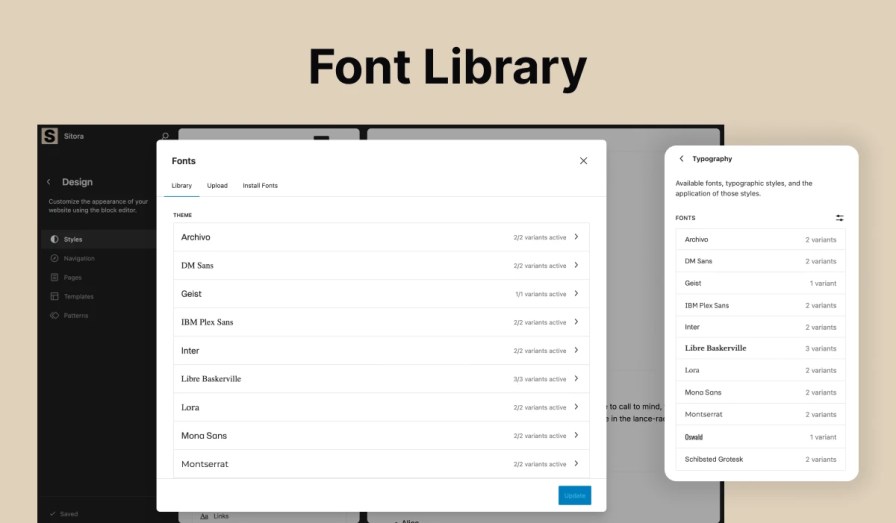
Task: Click the Sitora site logo icon
Action: click(x=50, y=135)
